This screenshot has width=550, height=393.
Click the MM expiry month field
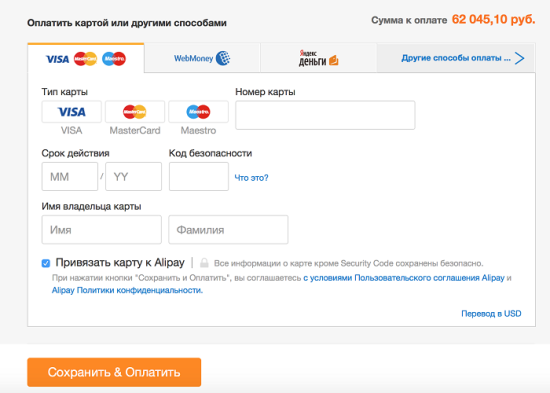click(x=70, y=176)
